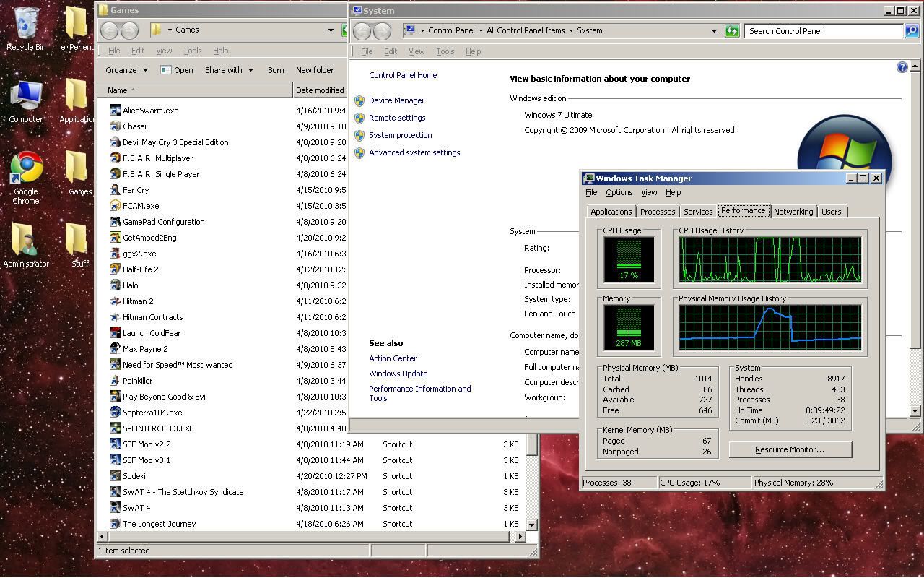
Task: Switch to the Processes tab in Task Manager
Action: (x=657, y=212)
